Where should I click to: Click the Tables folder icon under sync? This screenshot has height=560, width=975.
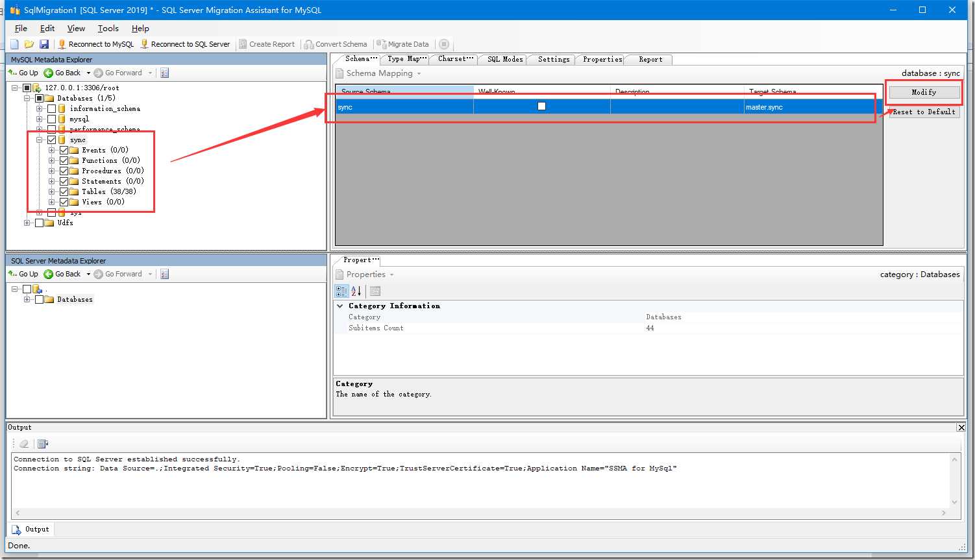click(x=74, y=191)
